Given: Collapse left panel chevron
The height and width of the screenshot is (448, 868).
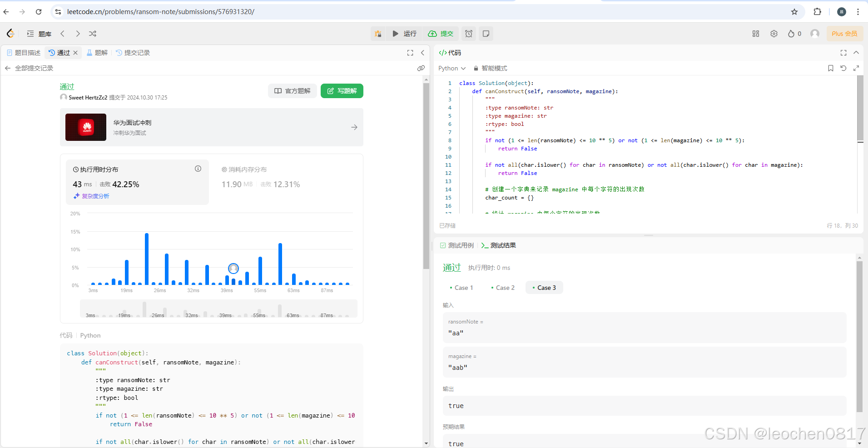Looking at the screenshot, I should click(x=422, y=53).
